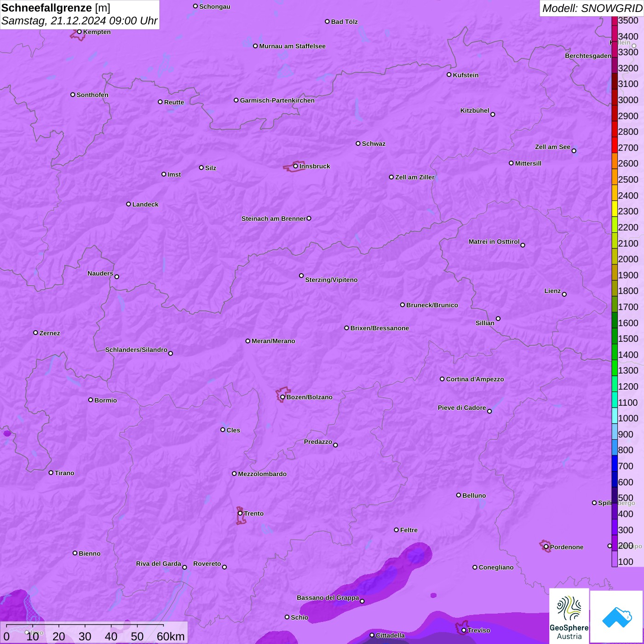Click the Feltre label

pyautogui.click(x=409, y=530)
